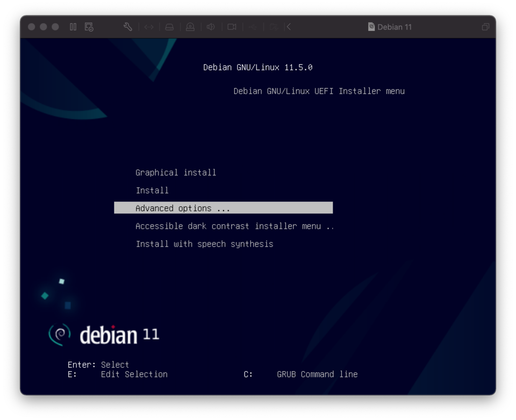The height and width of the screenshot is (420, 516).
Task: Select the Install boot entry
Action: pyautogui.click(x=152, y=190)
